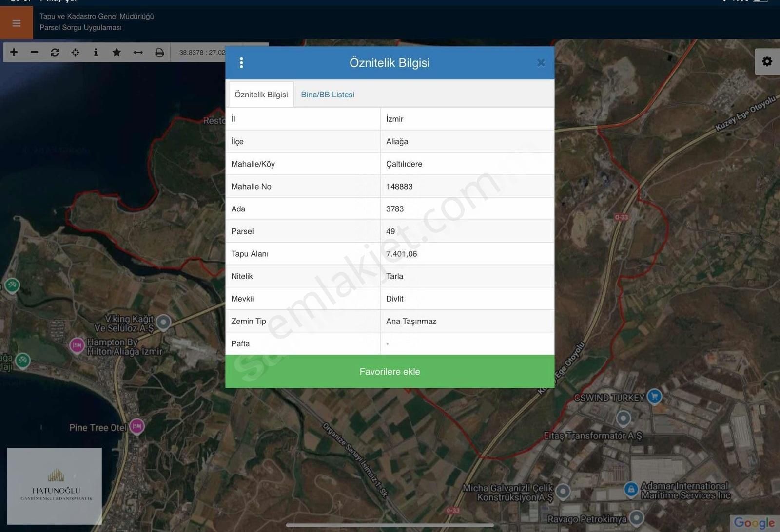Viewport: 780px width, 532px height.
Task: Click the CSWIND TURKEY shopping marker
Action: 654,397
